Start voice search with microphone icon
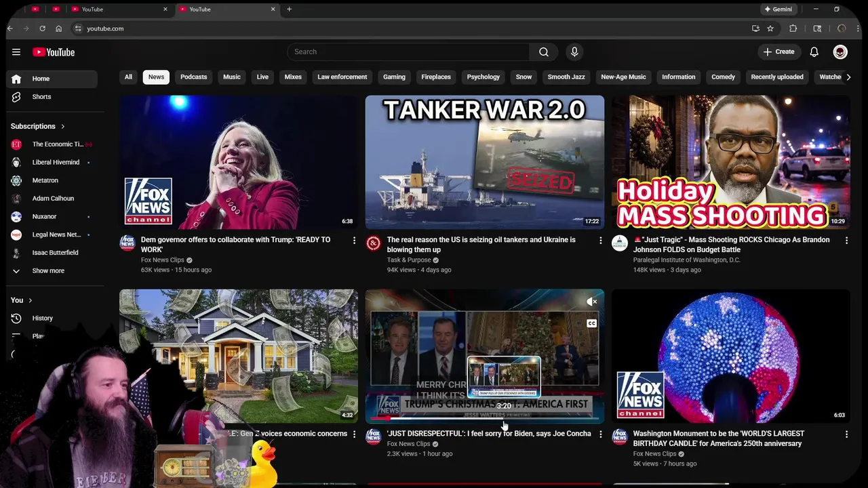This screenshot has height=488, width=868. (574, 52)
